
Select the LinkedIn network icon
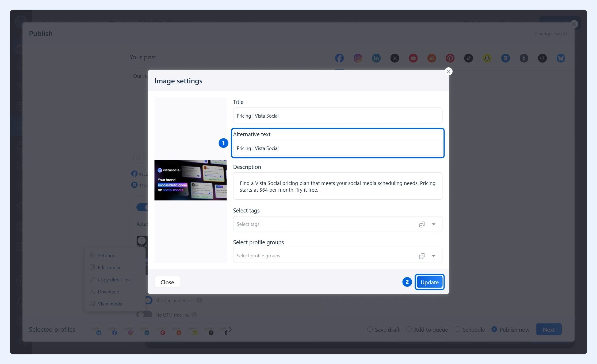pyautogui.click(x=376, y=58)
